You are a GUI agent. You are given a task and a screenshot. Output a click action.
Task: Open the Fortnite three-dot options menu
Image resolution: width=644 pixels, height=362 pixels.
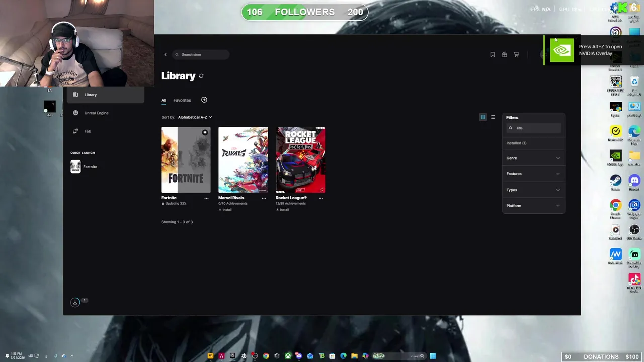tap(206, 198)
